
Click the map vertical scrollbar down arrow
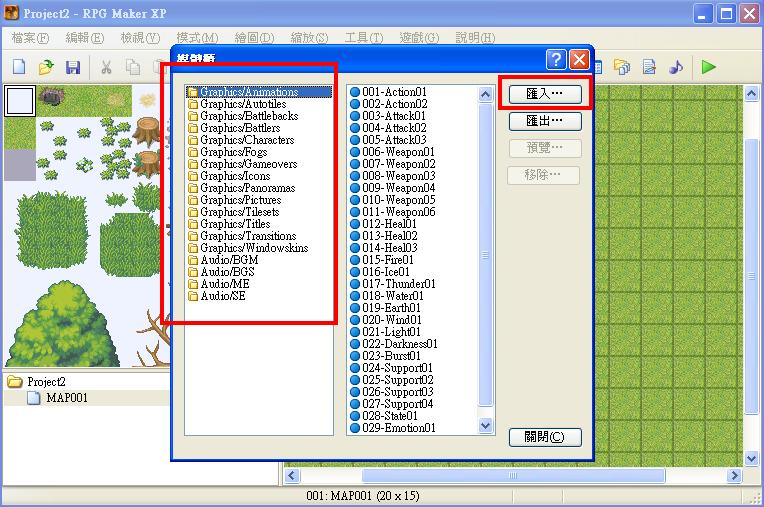click(751, 458)
